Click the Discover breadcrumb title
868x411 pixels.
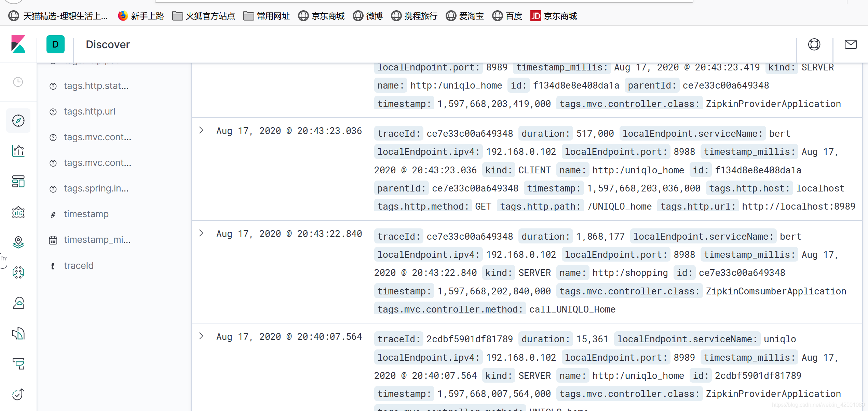point(108,44)
